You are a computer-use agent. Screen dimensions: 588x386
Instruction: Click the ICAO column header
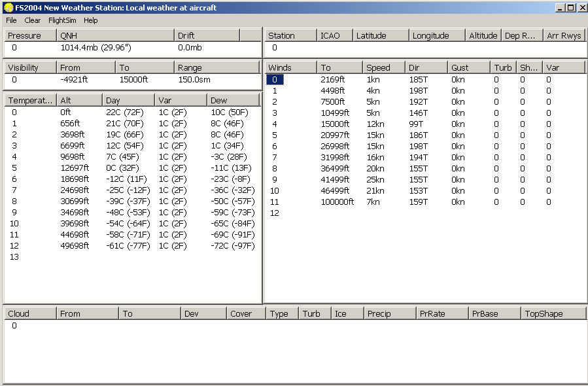(334, 35)
